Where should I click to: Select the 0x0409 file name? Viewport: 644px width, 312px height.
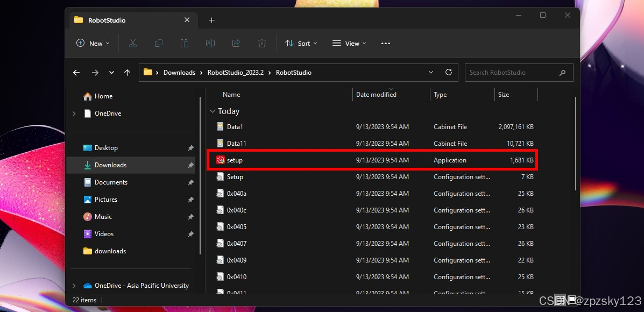pos(237,260)
